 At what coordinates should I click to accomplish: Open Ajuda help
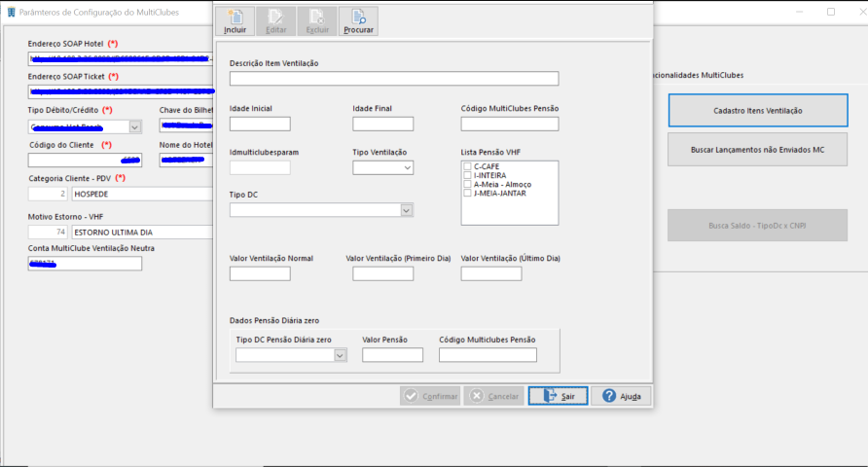coord(621,396)
